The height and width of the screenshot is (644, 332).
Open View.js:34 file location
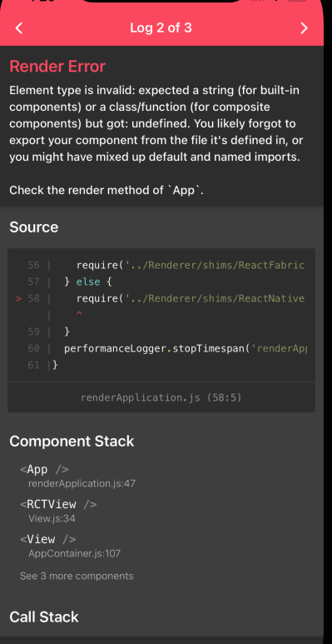52,519
